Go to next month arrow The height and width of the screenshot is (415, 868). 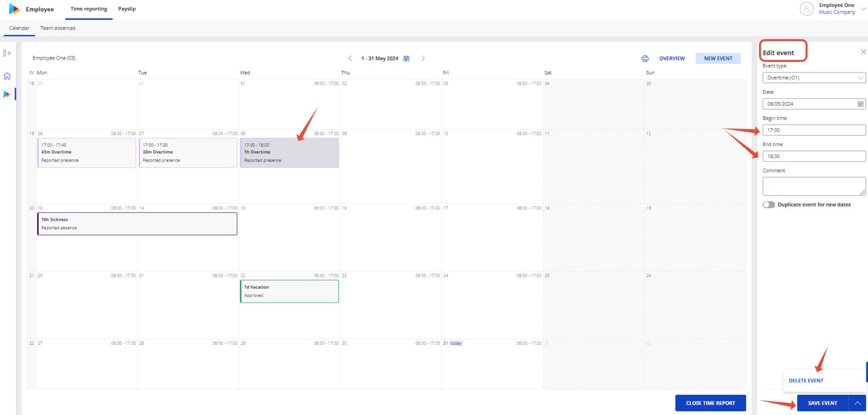(423, 58)
